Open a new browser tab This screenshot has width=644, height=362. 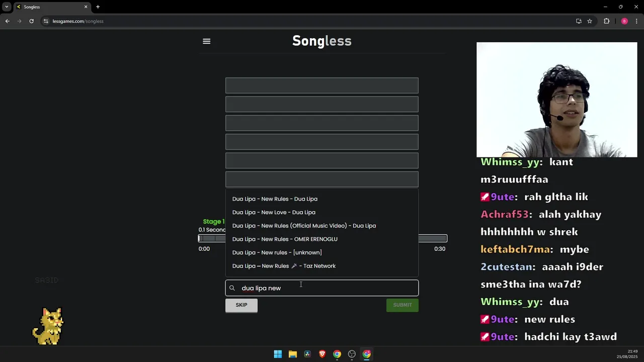click(x=98, y=7)
